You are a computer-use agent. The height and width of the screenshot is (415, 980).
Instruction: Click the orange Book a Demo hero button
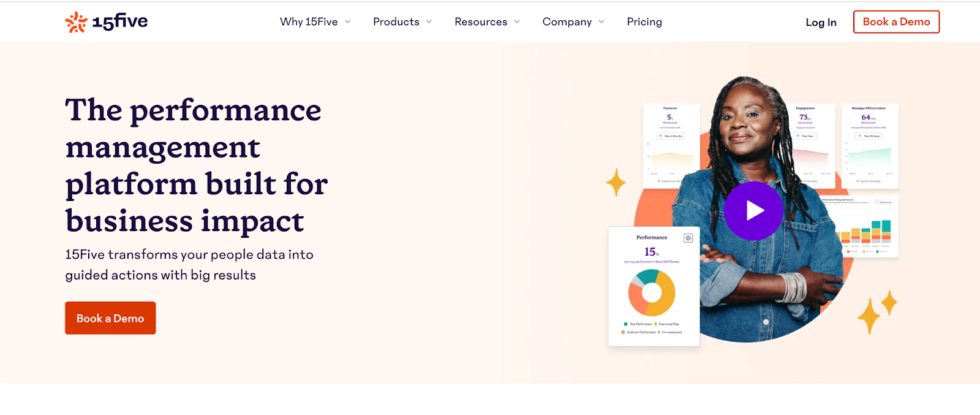point(110,318)
